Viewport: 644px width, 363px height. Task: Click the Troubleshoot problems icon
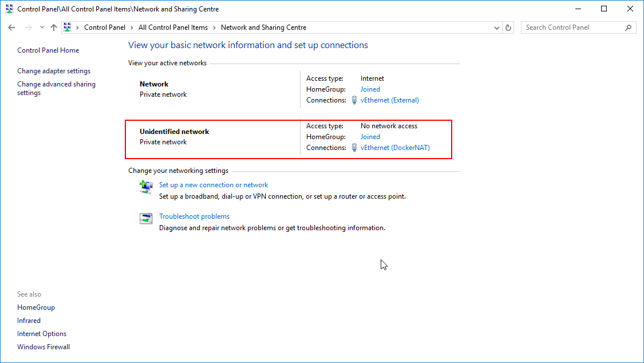147,218
